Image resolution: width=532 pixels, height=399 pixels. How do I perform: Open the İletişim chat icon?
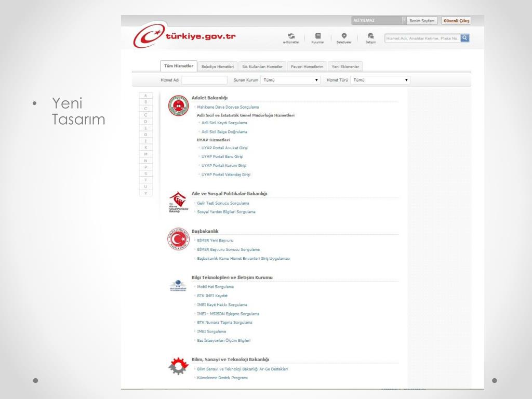coord(370,38)
